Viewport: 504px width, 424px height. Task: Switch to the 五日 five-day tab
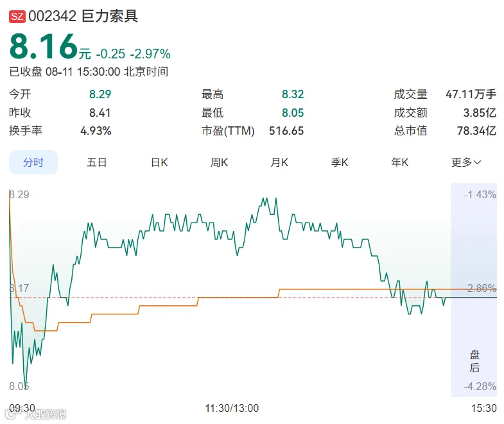click(97, 162)
